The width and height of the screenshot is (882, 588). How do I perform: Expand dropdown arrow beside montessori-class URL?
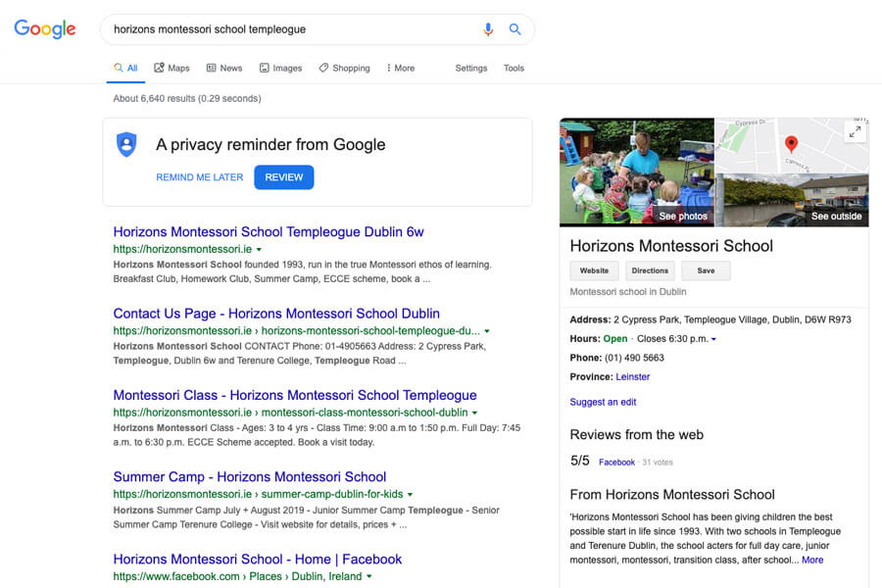pyautogui.click(x=474, y=413)
